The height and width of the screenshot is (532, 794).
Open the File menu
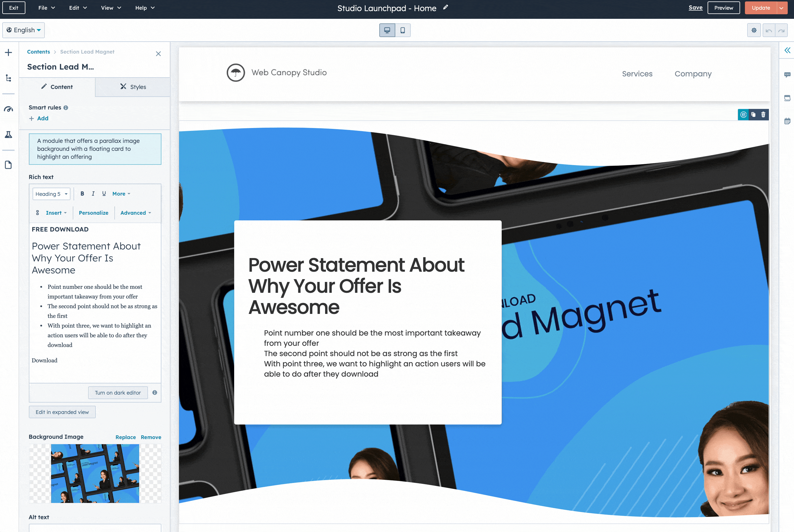pos(46,7)
